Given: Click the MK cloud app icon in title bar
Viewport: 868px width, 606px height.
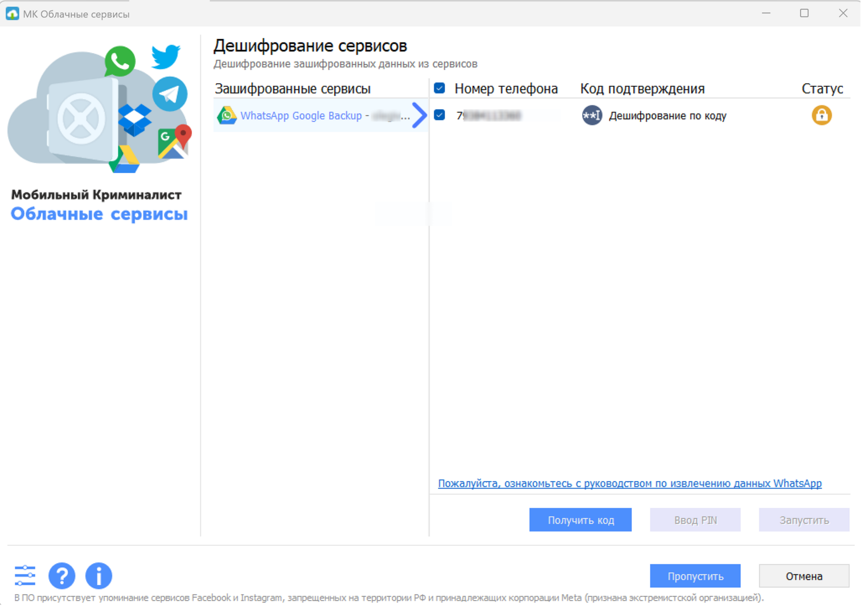Looking at the screenshot, I should coord(12,13).
